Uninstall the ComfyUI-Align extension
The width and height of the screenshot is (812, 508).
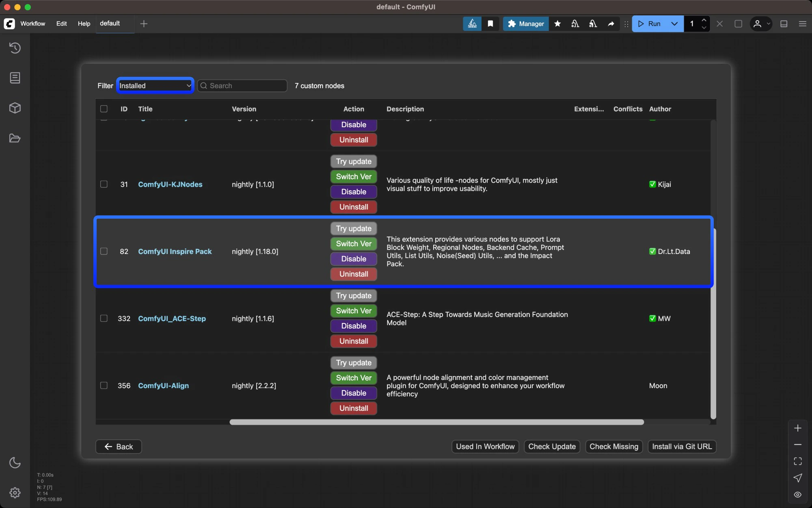pos(353,408)
